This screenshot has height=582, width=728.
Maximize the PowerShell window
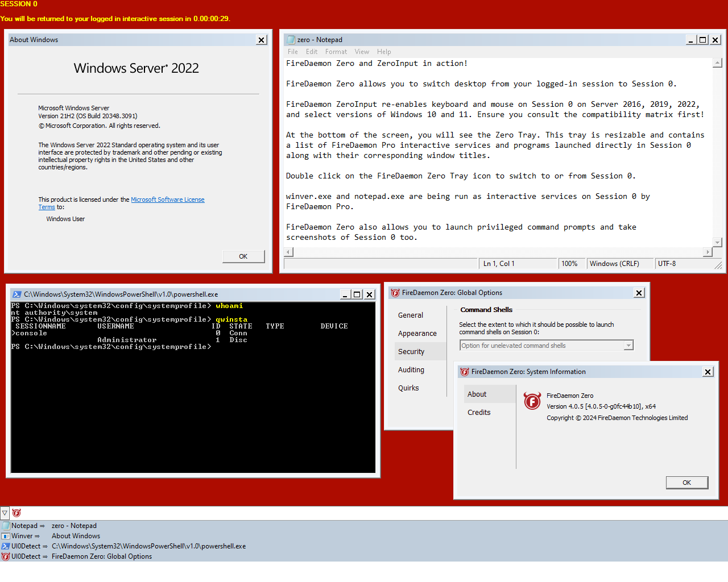357,294
